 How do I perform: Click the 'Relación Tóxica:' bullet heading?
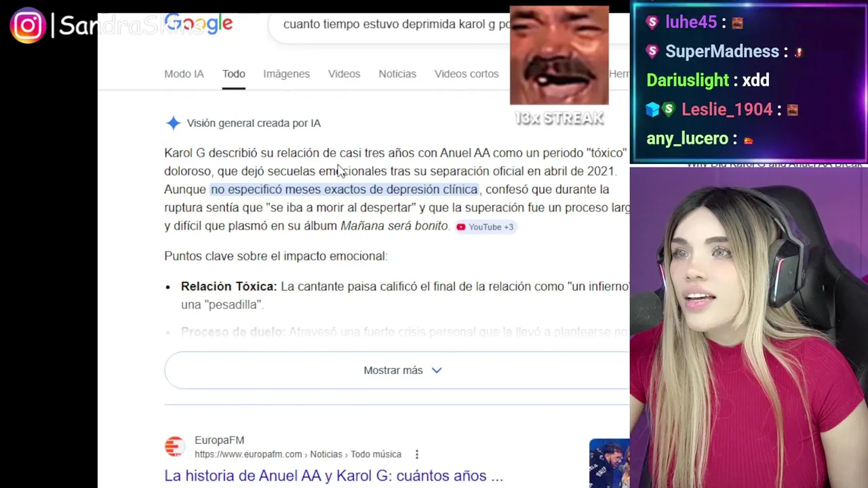[x=229, y=287]
